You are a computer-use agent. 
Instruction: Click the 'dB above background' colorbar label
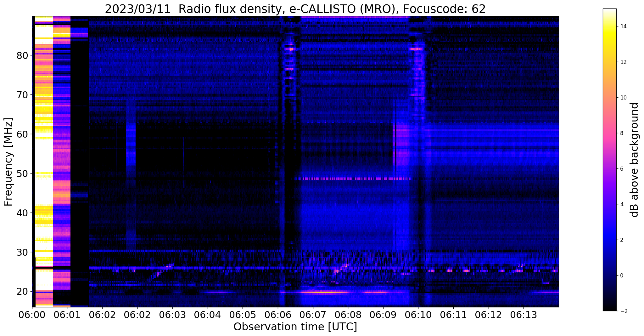[x=634, y=160]
